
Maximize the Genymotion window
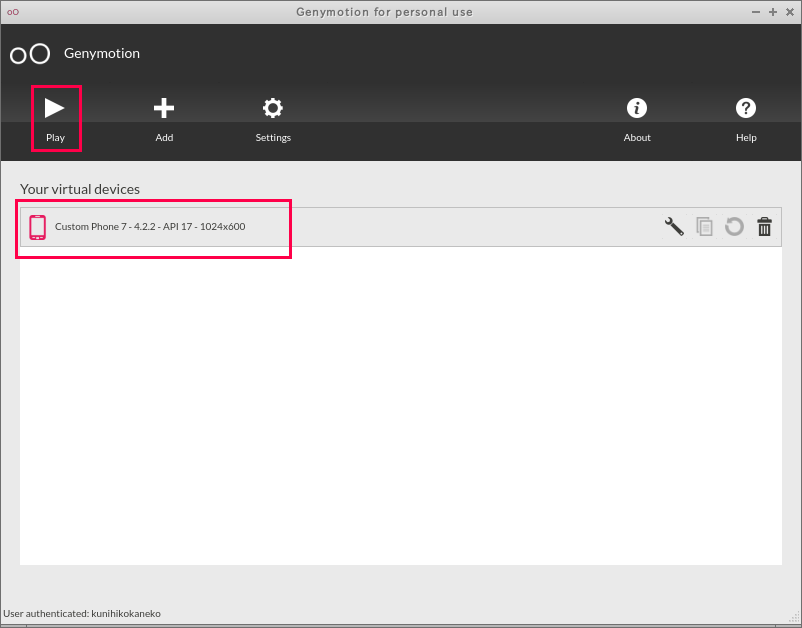click(773, 12)
